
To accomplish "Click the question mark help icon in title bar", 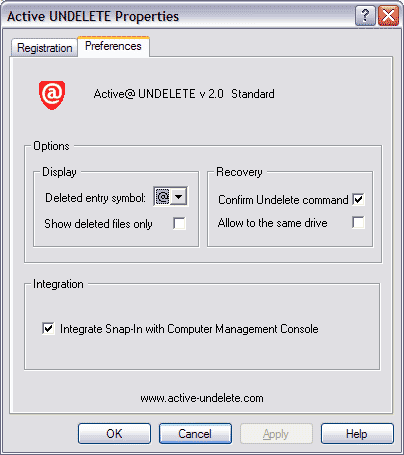I will [365, 15].
